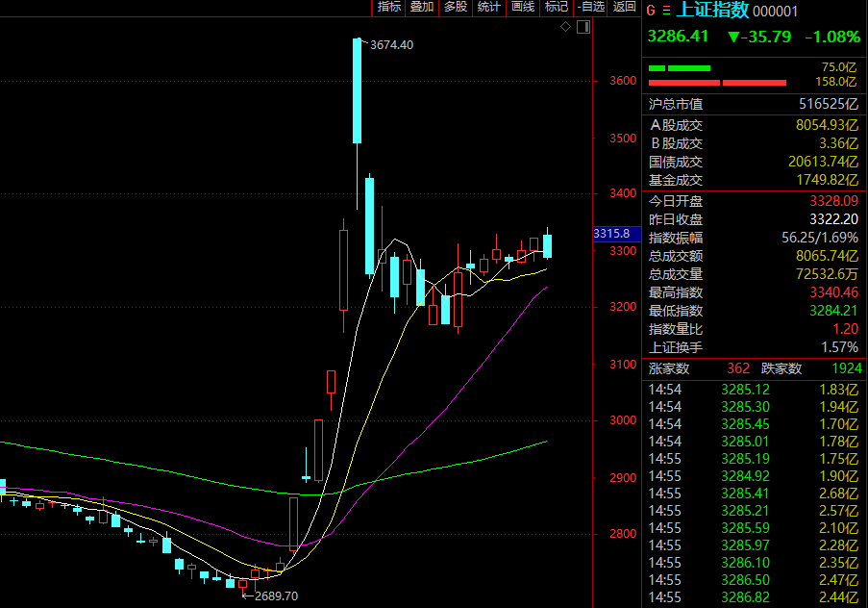Screen dimensions: 868x608
Task: Click the current price 3286.41
Action: [x=678, y=37]
